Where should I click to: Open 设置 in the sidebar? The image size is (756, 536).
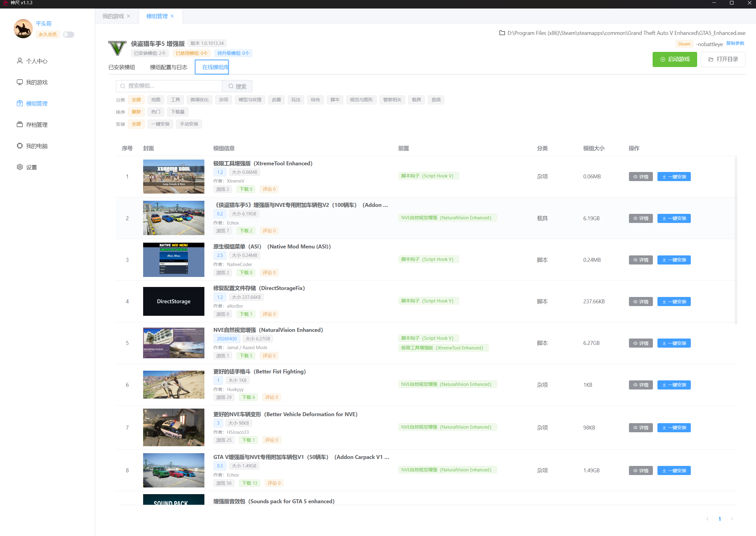pyautogui.click(x=27, y=167)
